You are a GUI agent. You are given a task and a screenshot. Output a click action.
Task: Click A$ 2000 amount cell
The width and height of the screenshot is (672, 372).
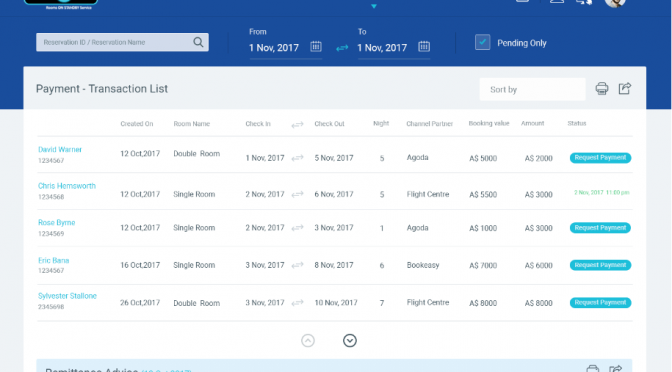click(x=539, y=159)
